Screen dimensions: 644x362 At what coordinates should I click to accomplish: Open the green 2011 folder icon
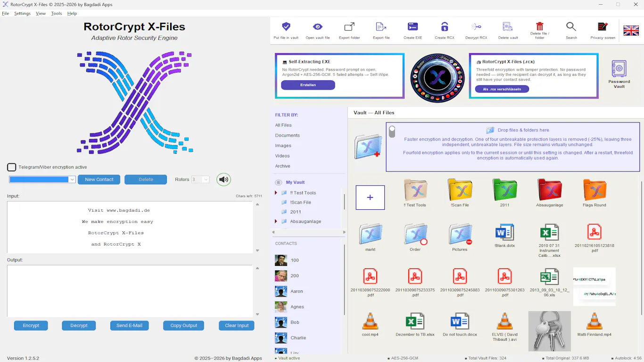pos(504,190)
